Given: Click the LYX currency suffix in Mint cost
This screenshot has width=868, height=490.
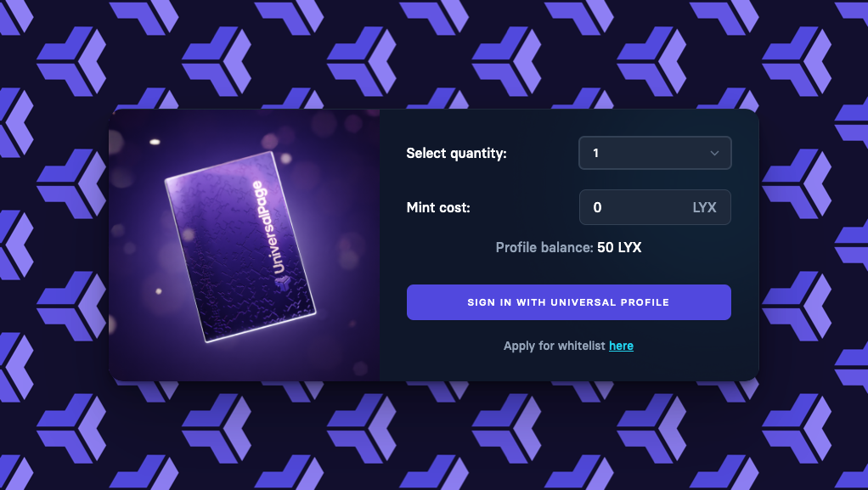Looking at the screenshot, I should point(704,207).
